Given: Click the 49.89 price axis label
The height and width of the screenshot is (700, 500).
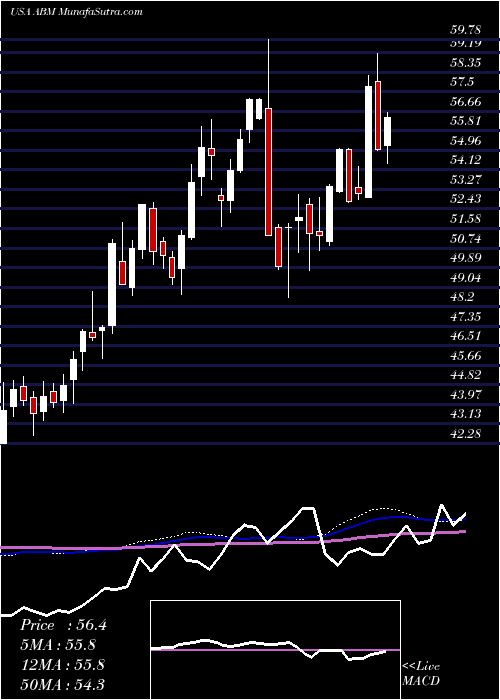Looking at the screenshot, I should click(466, 258).
